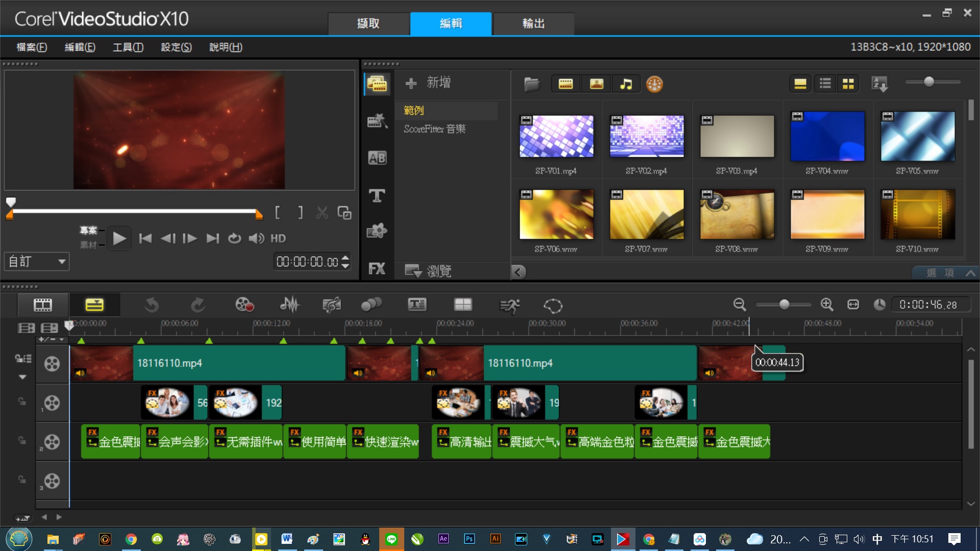Open the Record/Capture option icon
This screenshot has height=551, width=980.
(x=244, y=305)
